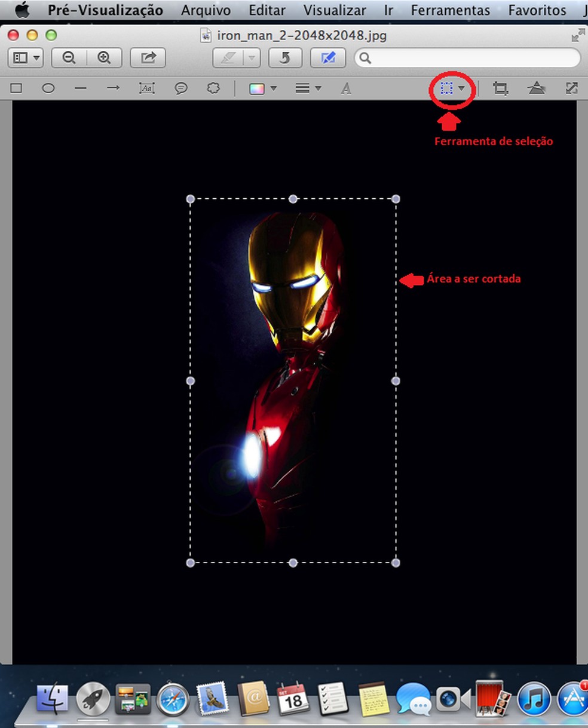Viewport: 588px width, 728px height.
Task: Open Launchpad from the Dock
Action: [x=93, y=699]
